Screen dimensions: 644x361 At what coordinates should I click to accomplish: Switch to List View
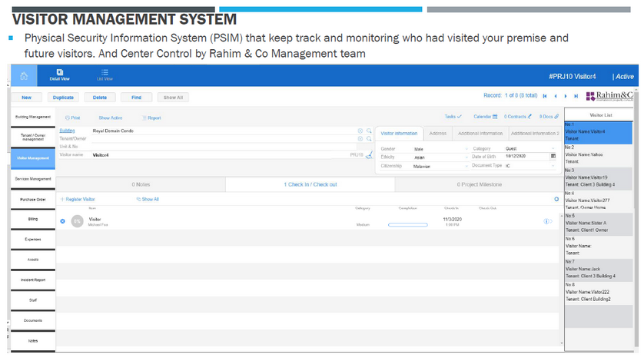(x=105, y=75)
